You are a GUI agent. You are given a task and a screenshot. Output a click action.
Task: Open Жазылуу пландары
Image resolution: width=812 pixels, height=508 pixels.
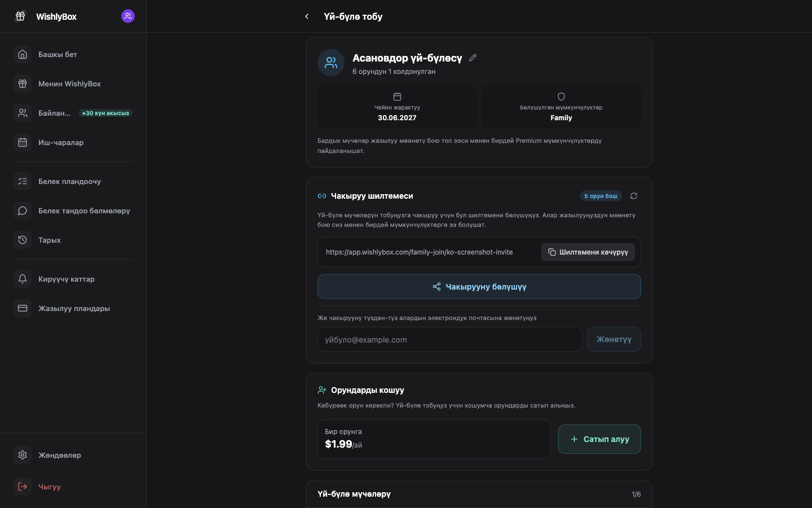[73, 308]
